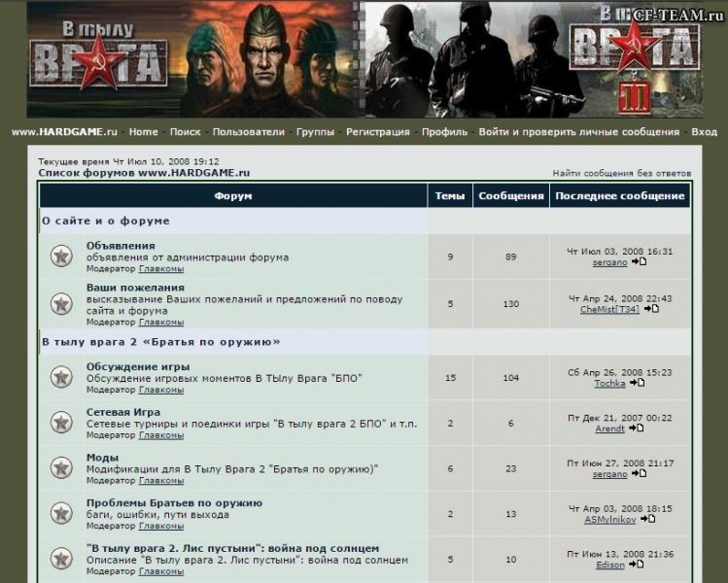Open Группы page

tap(315, 132)
